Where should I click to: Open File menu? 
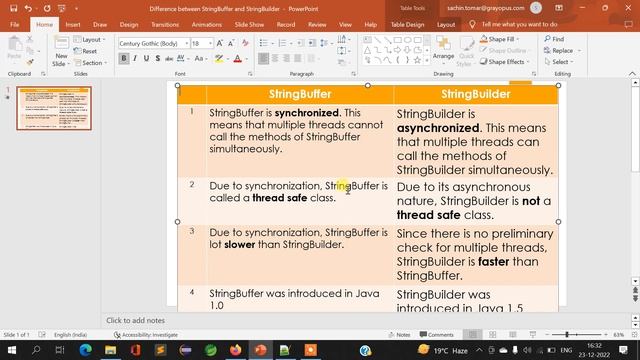click(15, 24)
